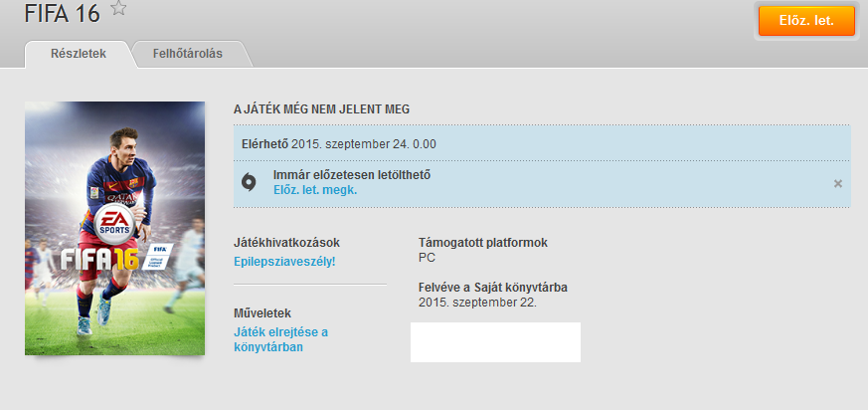Click the A játék még nem jelent meg heading
The width and height of the screenshot is (868, 410).
click(x=321, y=108)
